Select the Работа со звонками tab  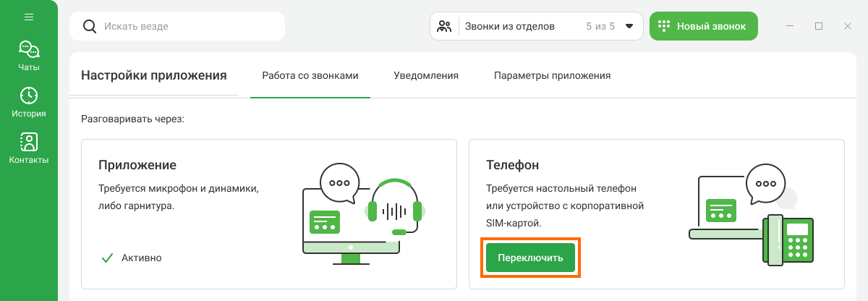click(x=310, y=75)
